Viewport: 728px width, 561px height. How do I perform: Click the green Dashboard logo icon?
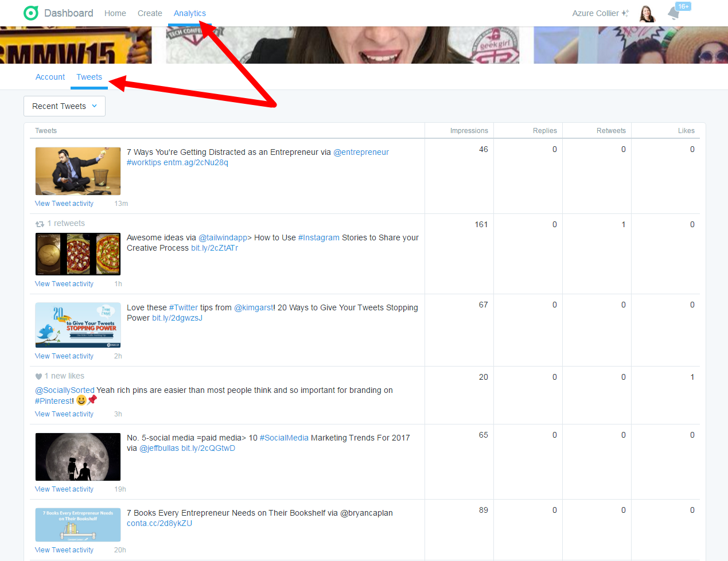(x=31, y=13)
